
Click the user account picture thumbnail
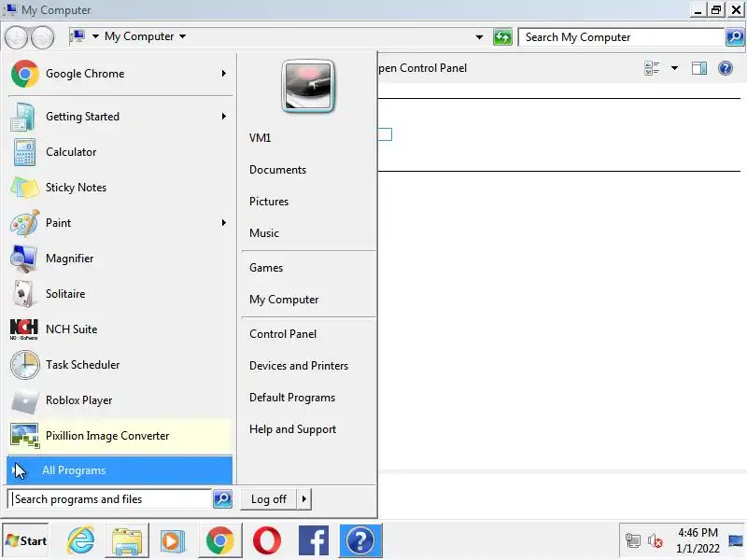coord(308,86)
